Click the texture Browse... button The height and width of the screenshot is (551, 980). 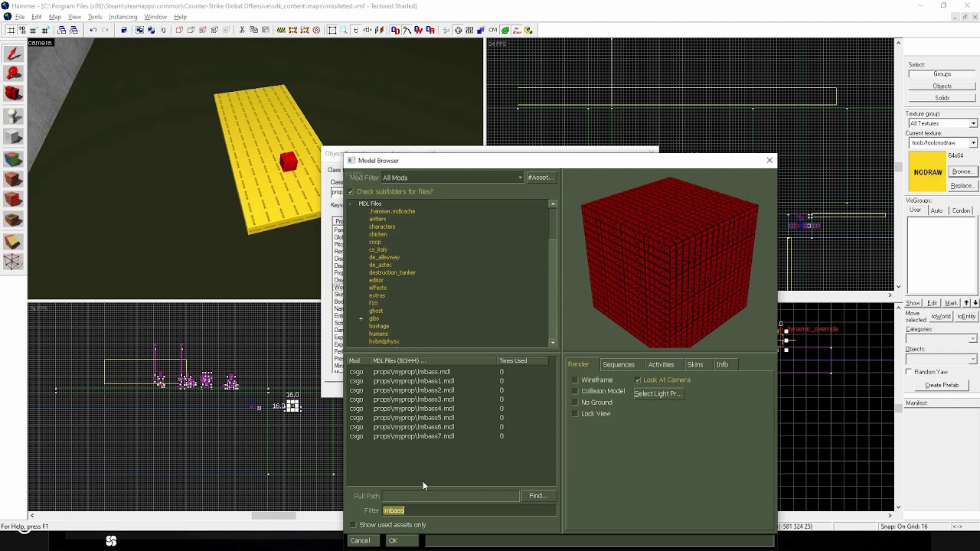pos(962,171)
